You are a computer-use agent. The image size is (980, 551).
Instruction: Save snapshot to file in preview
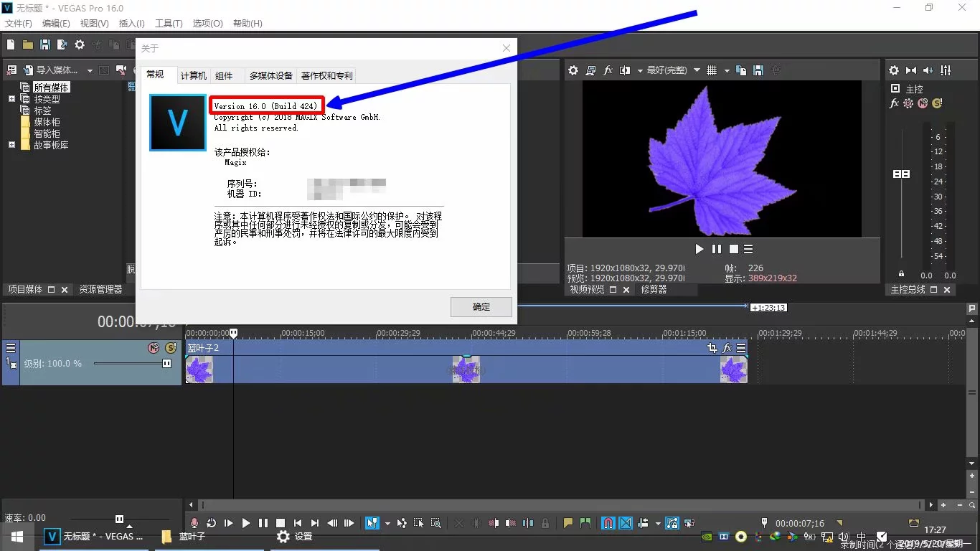pyautogui.click(x=758, y=70)
